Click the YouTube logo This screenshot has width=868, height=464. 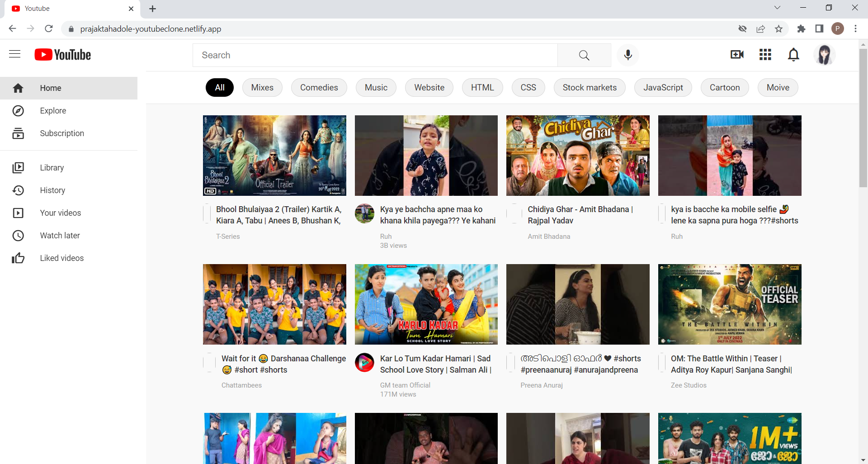click(63, 55)
